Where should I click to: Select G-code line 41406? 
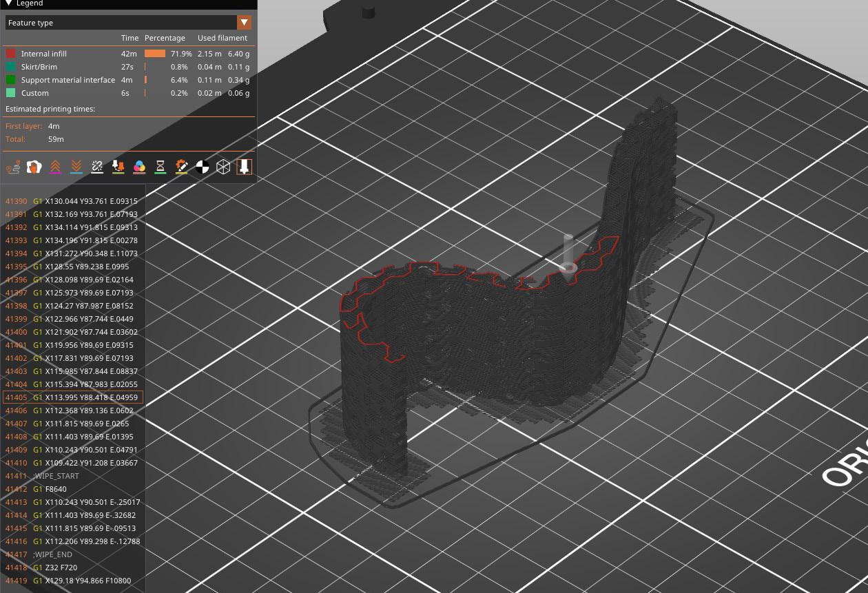(72, 410)
